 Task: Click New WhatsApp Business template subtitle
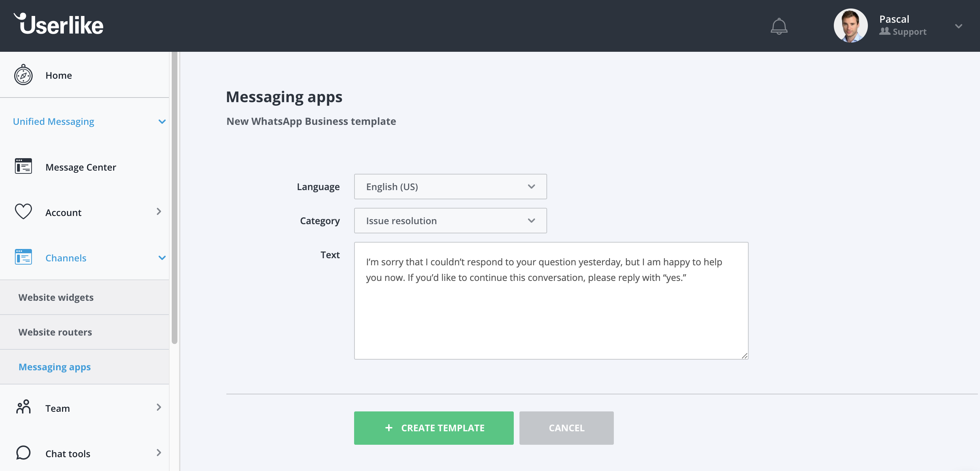(x=311, y=121)
